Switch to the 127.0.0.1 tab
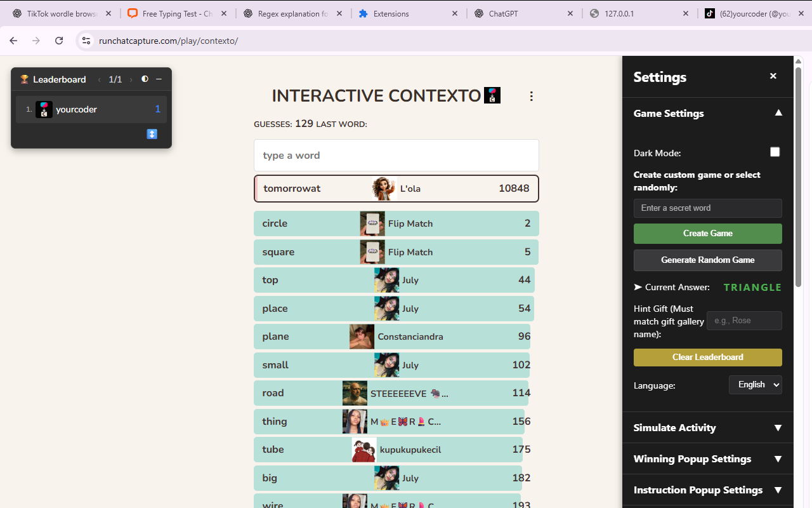812x508 pixels. 639,13
